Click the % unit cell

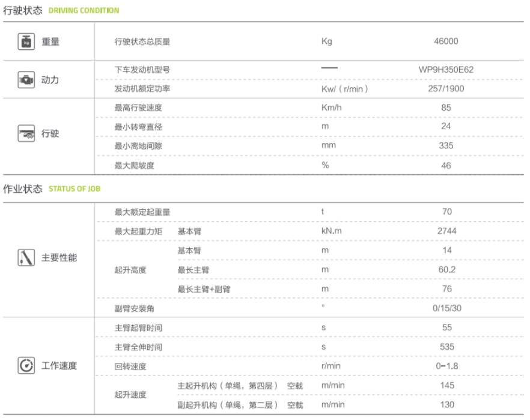point(325,165)
